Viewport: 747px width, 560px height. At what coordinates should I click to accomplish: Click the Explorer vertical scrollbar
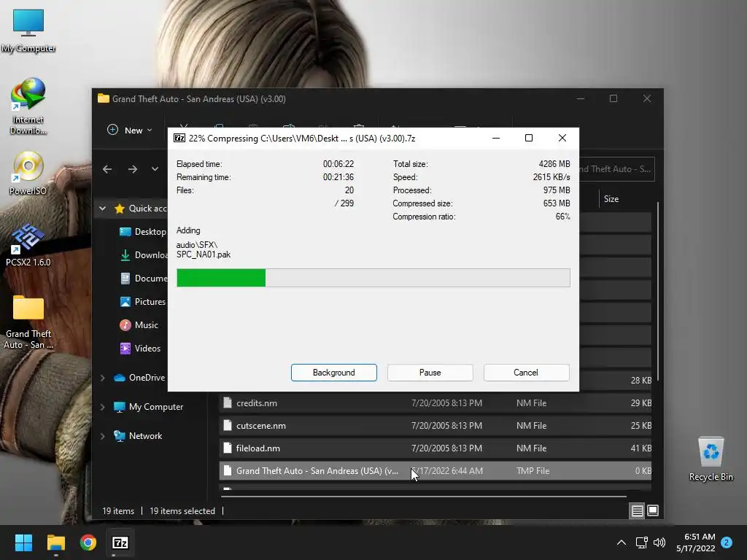pyautogui.click(x=658, y=292)
